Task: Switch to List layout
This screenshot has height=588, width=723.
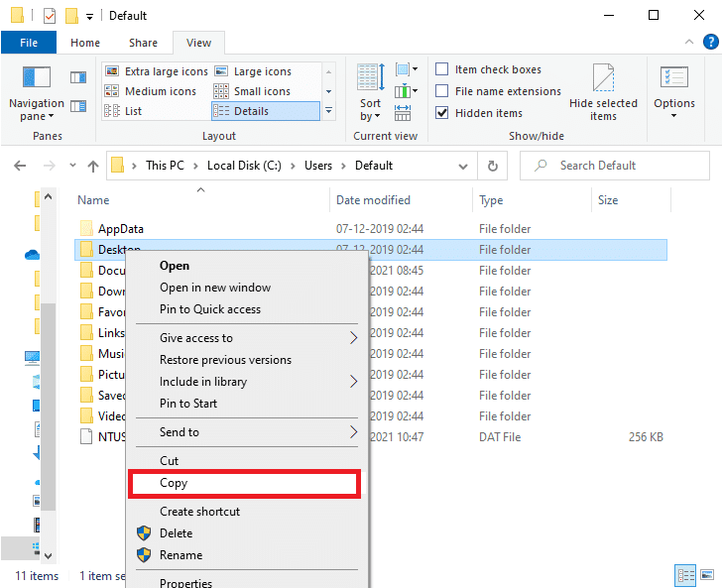Action: pos(124,111)
